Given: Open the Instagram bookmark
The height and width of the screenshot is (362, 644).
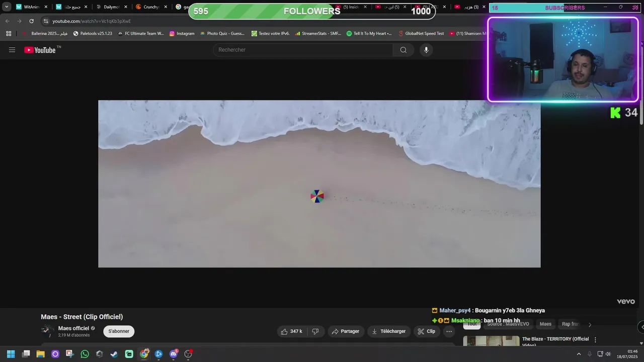Looking at the screenshot, I should coord(182,34).
